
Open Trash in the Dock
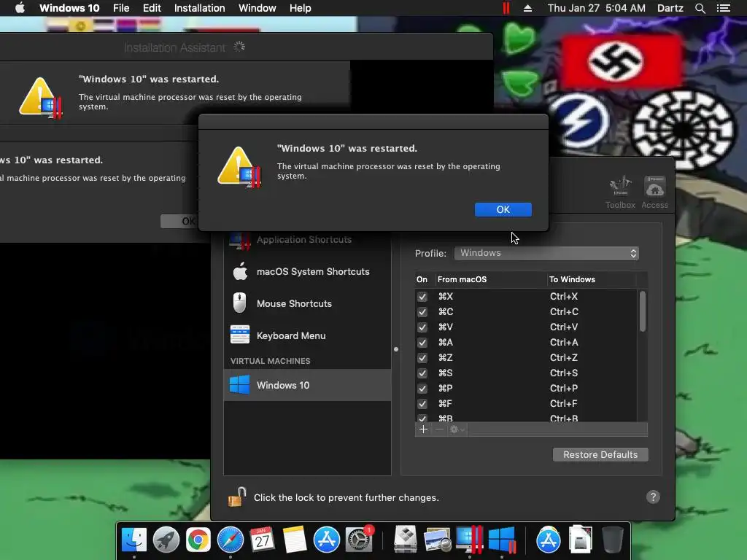(612, 540)
